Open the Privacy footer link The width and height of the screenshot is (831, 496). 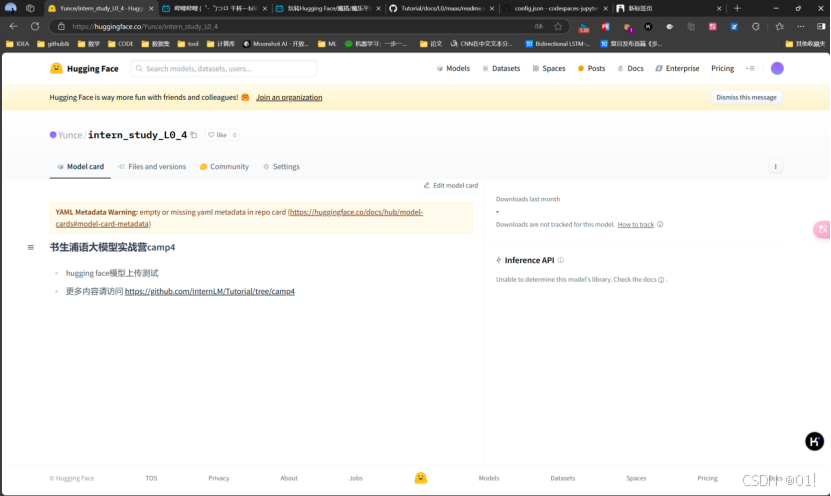(218, 478)
